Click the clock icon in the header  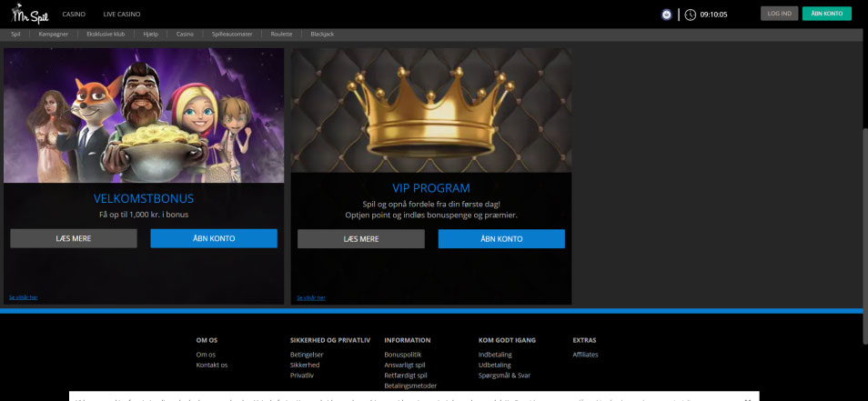690,15
